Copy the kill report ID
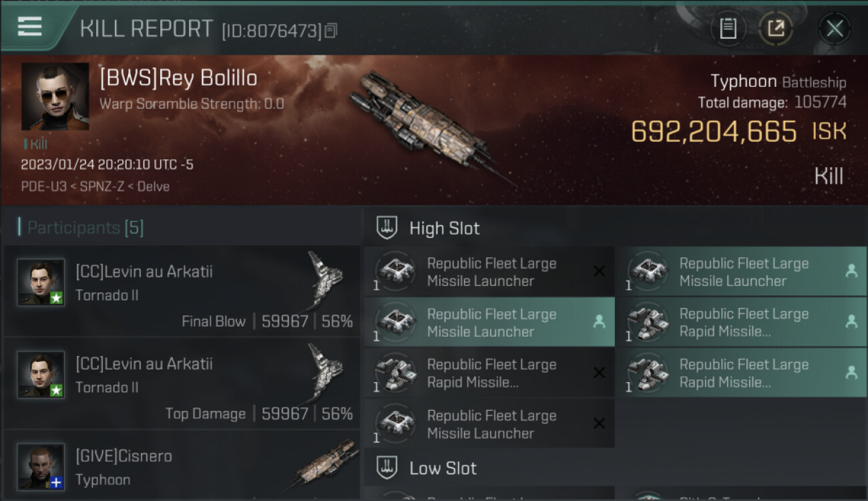 click(x=331, y=30)
